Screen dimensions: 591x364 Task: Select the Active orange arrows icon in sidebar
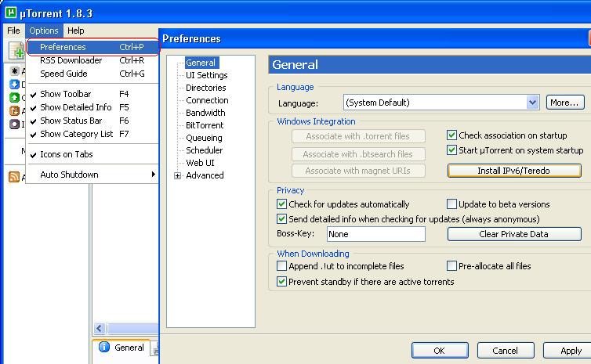(14, 110)
